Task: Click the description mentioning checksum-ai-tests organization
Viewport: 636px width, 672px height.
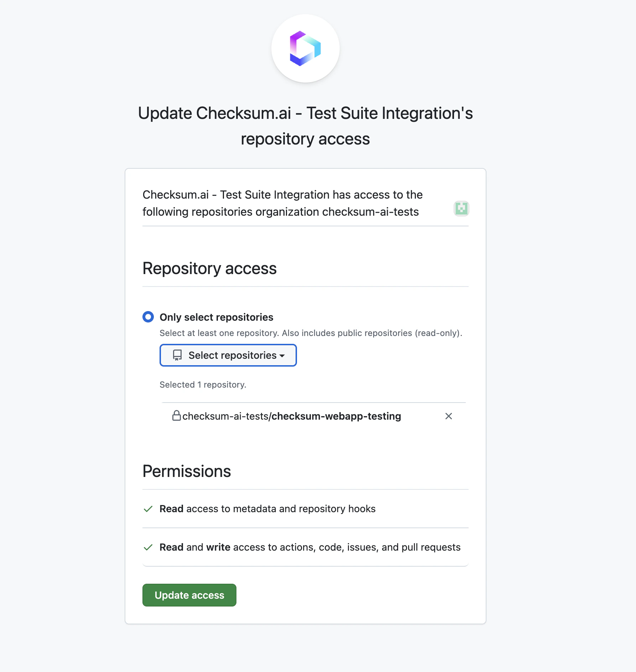Action: tap(282, 203)
